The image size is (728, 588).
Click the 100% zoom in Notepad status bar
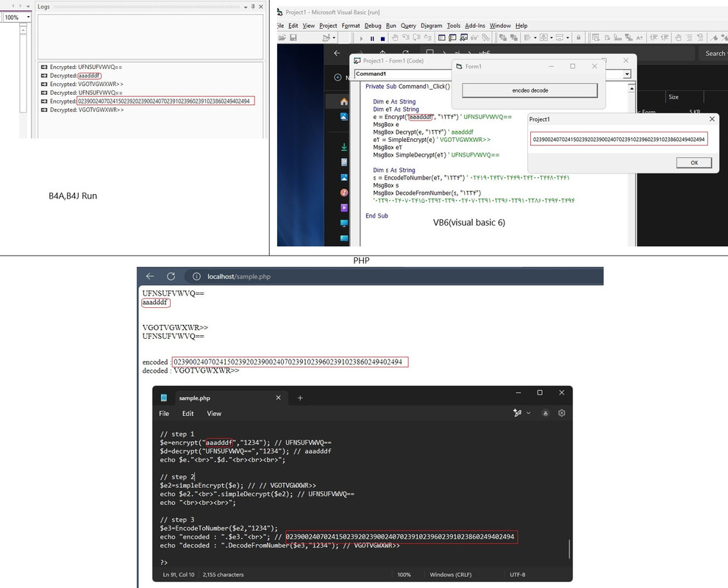pos(404,575)
